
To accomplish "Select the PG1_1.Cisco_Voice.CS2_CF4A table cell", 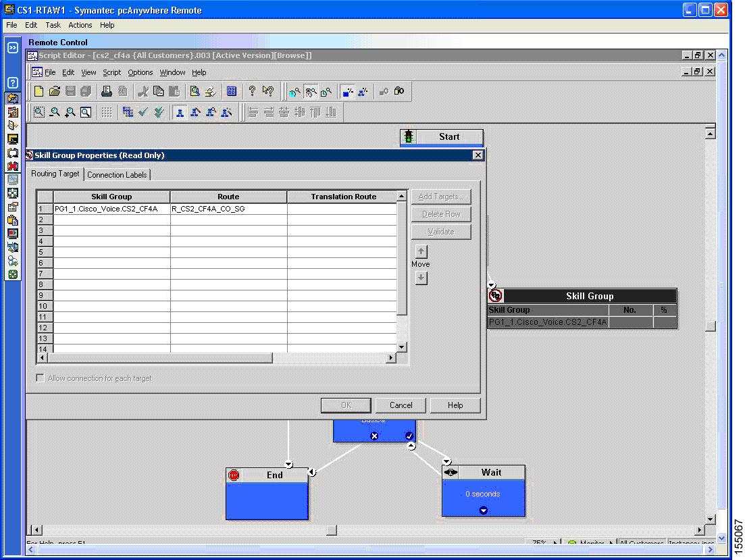I will [111, 209].
